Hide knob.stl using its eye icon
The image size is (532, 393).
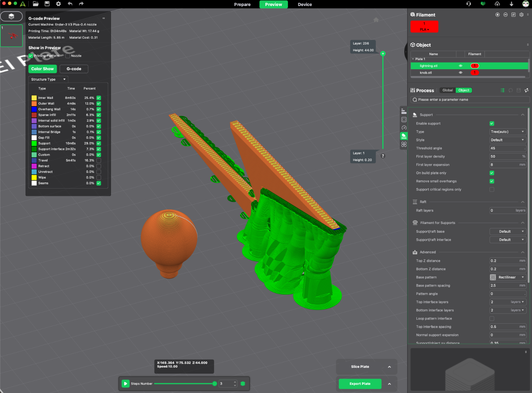[x=461, y=73]
